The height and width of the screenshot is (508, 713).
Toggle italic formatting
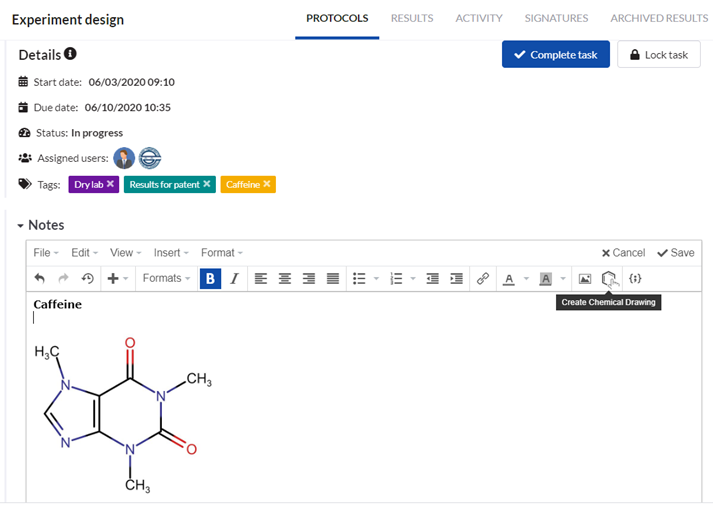point(234,278)
